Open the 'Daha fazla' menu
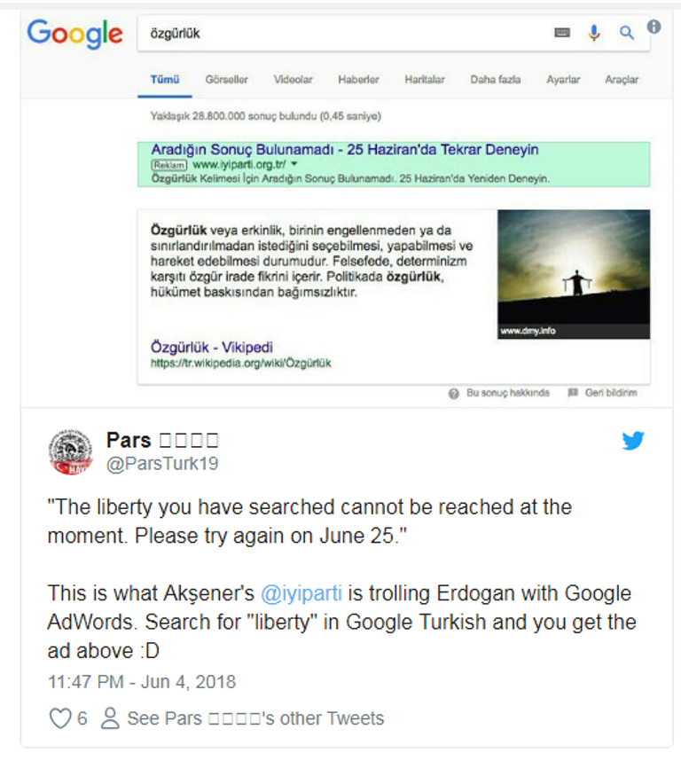This screenshot has width=681, height=784. pos(495,80)
